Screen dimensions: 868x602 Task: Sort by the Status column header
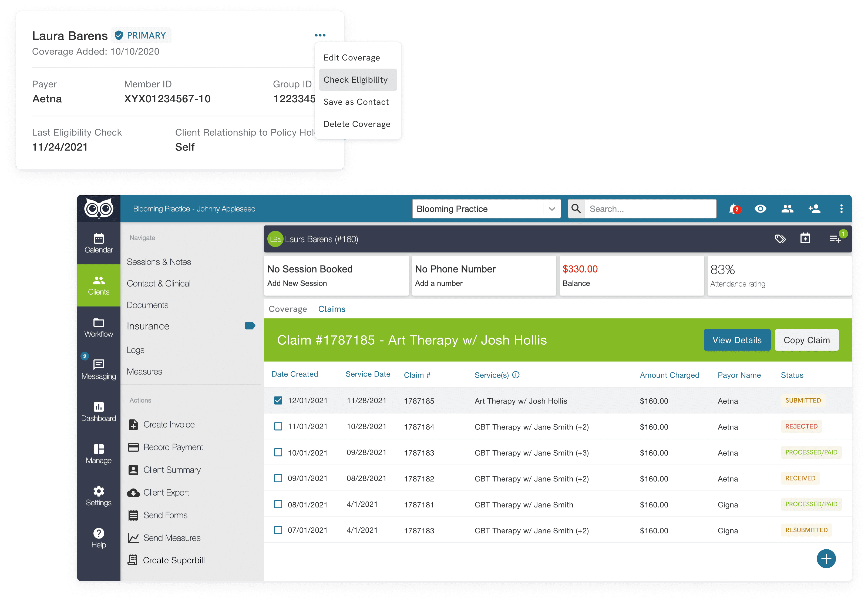pos(792,375)
